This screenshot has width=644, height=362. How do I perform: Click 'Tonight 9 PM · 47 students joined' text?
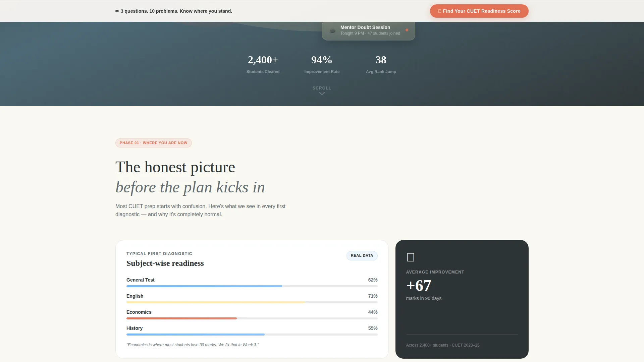click(370, 34)
